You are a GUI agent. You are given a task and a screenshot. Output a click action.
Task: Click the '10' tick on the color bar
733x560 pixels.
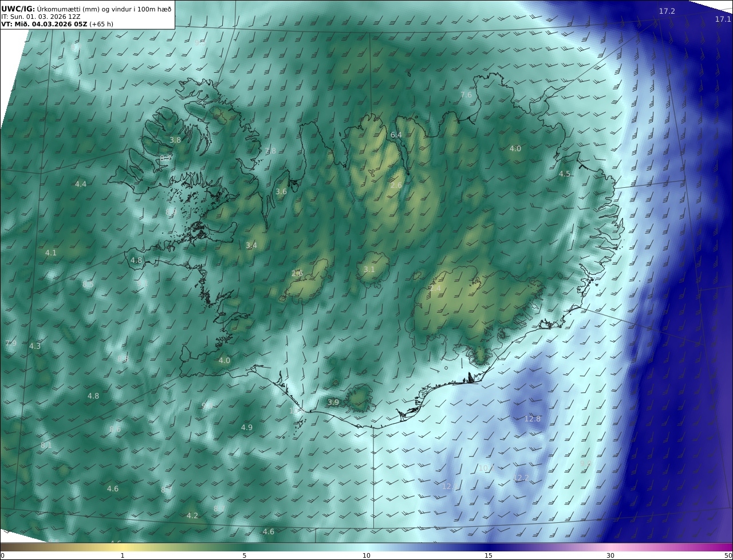click(x=366, y=556)
